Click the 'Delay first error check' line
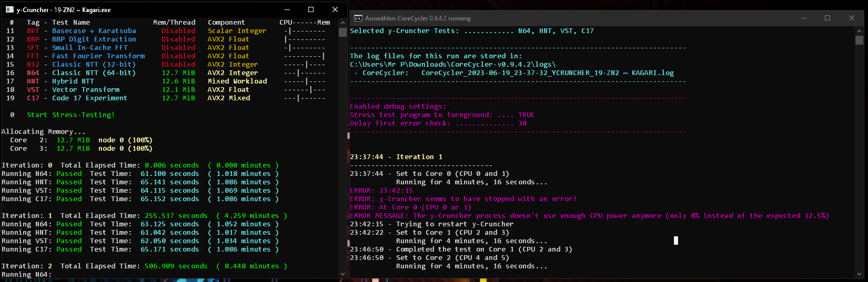The width and height of the screenshot is (868, 282). [x=438, y=123]
